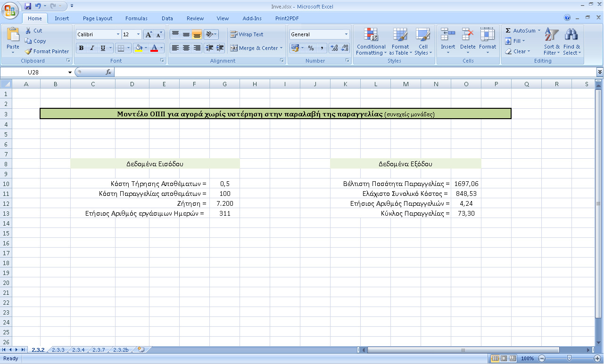Click the Insert Function fx icon

[x=108, y=72]
